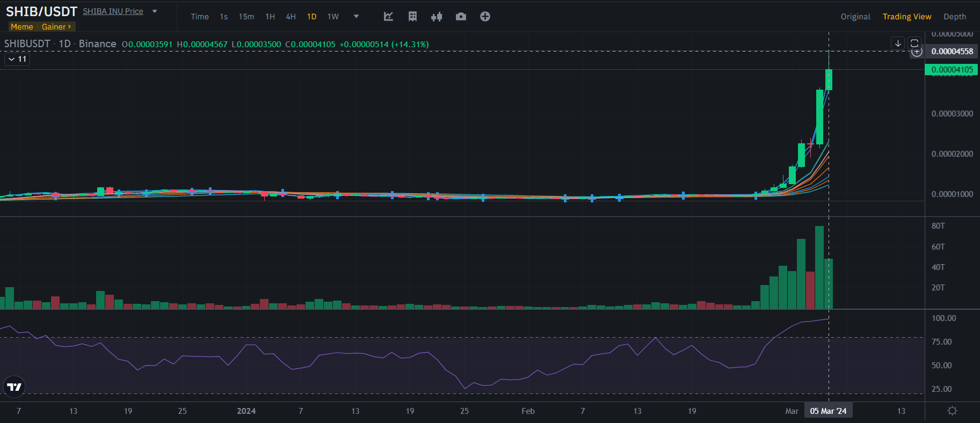Switch to the Original chart tab
The width and height of the screenshot is (980, 423).
coord(855,17)
